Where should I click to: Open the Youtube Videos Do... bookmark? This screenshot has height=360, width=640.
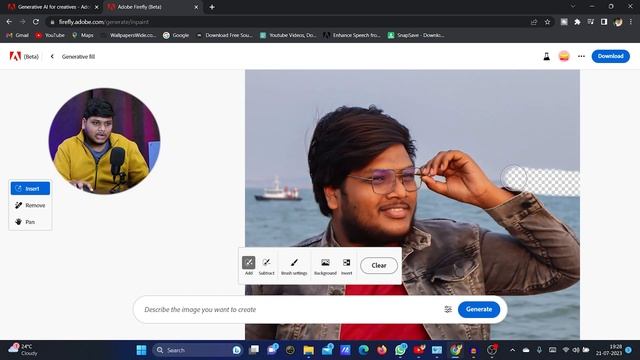point(288,35)
